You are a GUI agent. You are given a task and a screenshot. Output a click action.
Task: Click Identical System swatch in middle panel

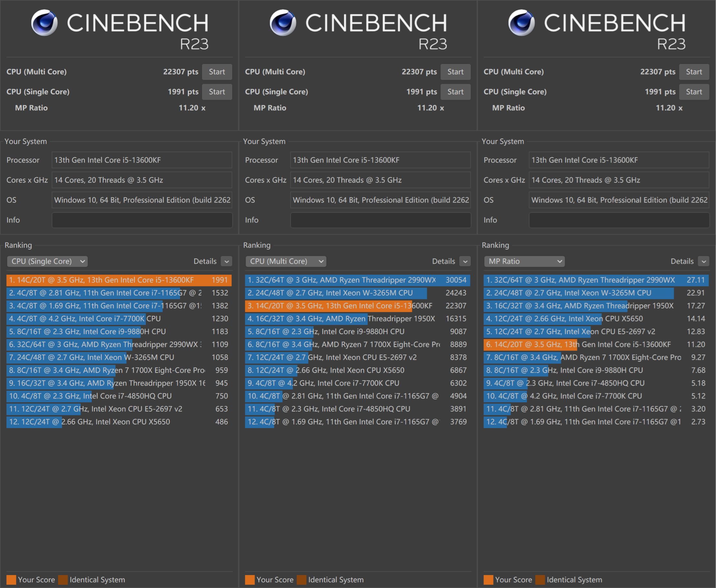[x=302, y=580]
